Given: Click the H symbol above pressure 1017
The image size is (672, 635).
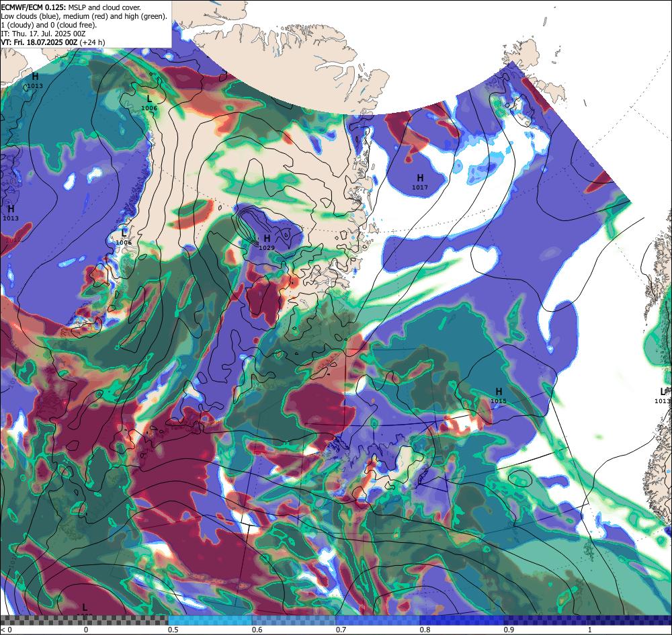Looking at the screenshot, I should click(420, 177).
